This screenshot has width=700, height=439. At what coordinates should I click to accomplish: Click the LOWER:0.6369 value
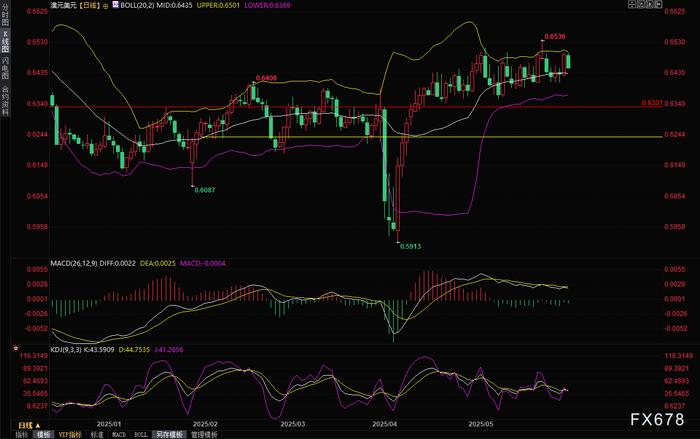tap(267, 5)
